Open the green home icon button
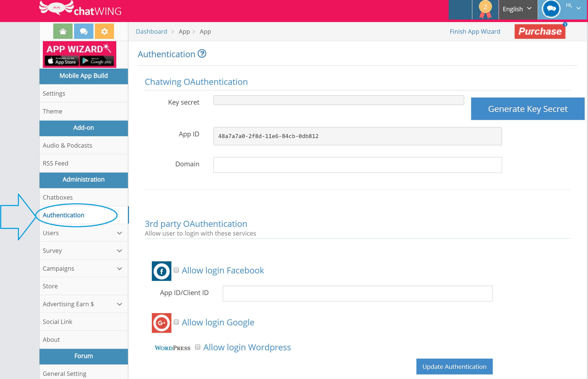This screenshot has width=588, height=379. (x=63, y=31)
